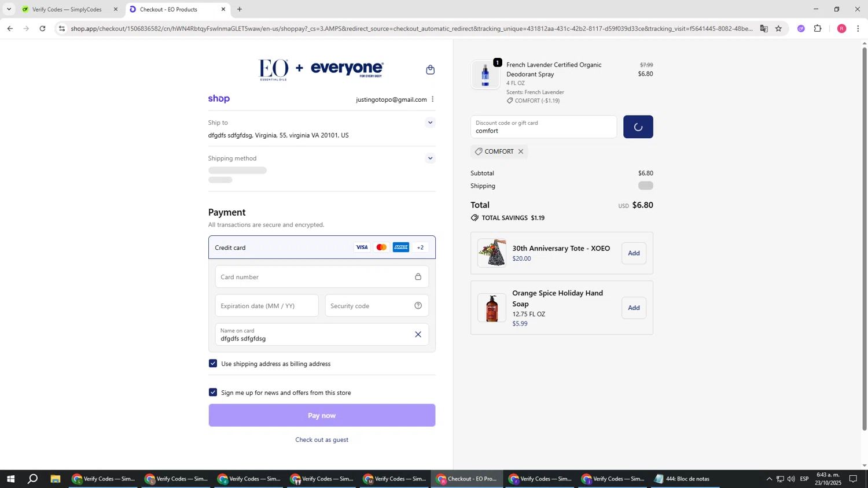Follow the Check out as guest link
Viewport: 868px width, 488px height.
(x=322, y=440)
